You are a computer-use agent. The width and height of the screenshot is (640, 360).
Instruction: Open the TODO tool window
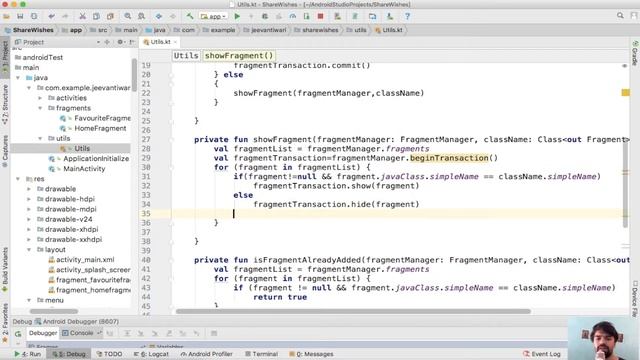click(x=109, y=354)
